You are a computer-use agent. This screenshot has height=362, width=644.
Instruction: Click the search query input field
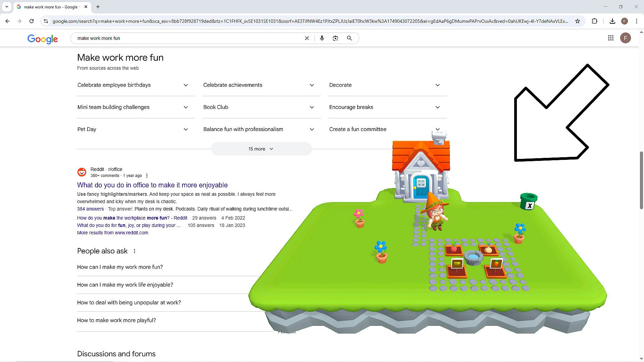[188, 38]
